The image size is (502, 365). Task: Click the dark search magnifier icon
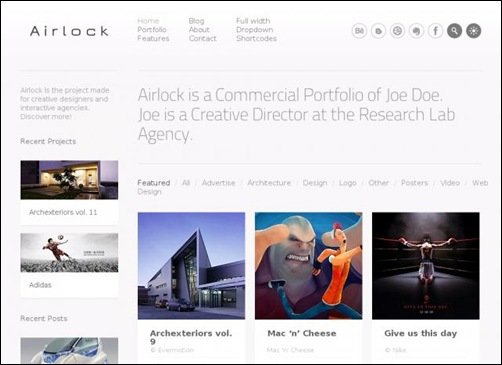[454, 31]
